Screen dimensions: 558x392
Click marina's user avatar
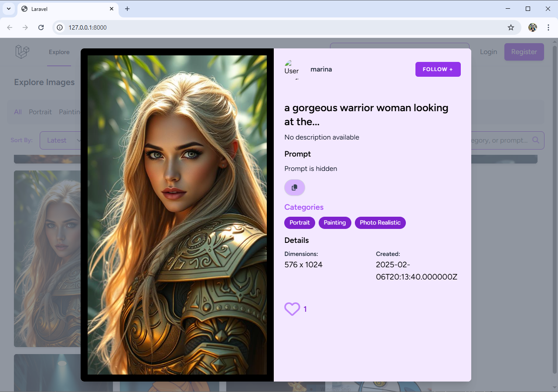coord(291,69)
